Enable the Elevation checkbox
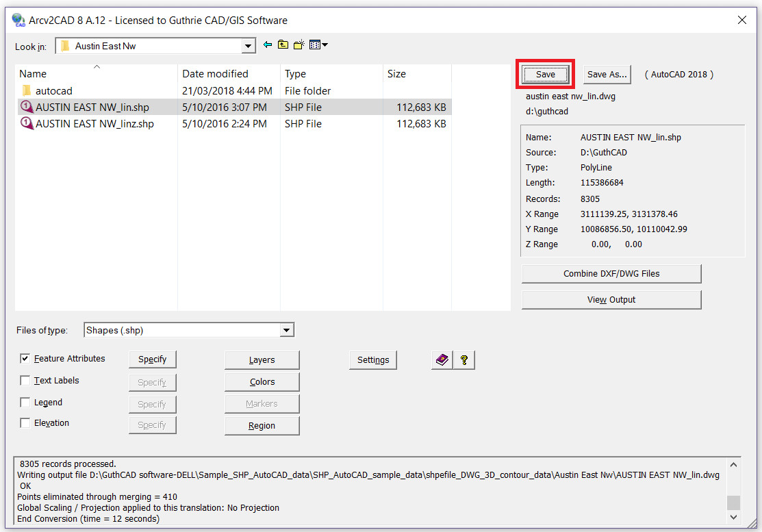This screenshot has width=762, height=532. coord(25,422)
